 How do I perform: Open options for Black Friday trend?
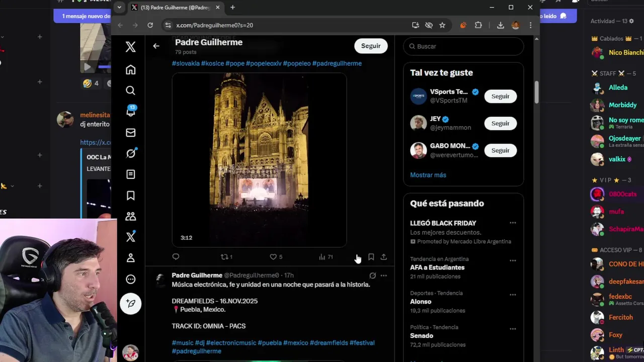pos(513,223)
